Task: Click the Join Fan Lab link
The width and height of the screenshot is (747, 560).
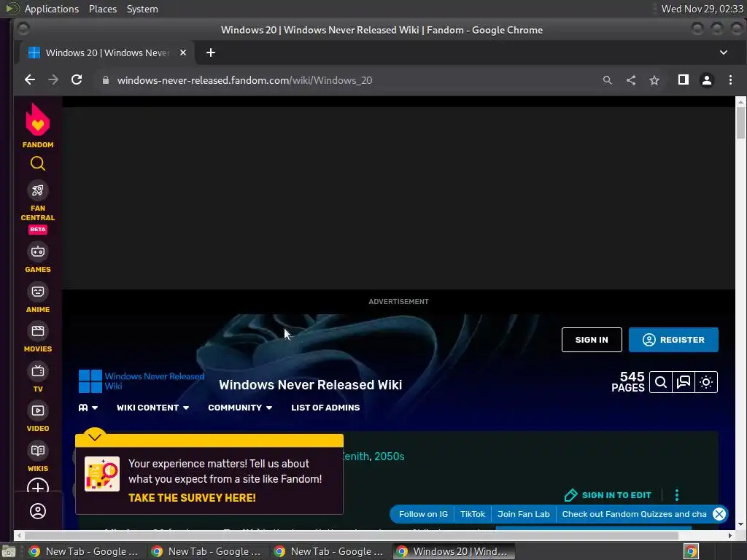Action: click(524, 514)
